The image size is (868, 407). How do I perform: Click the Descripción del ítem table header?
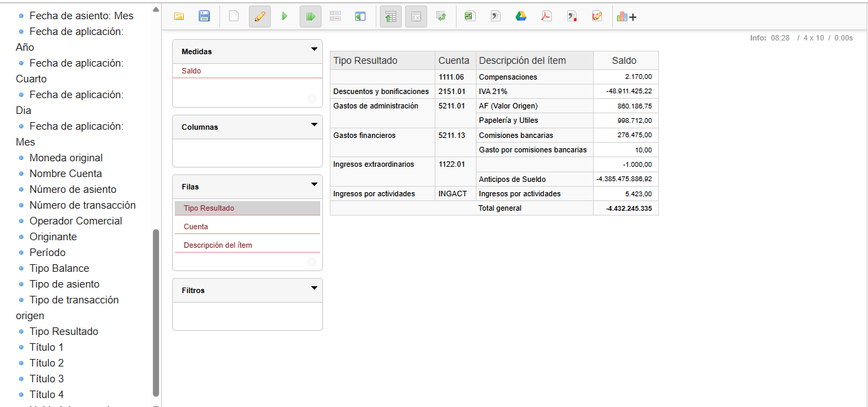534,60
